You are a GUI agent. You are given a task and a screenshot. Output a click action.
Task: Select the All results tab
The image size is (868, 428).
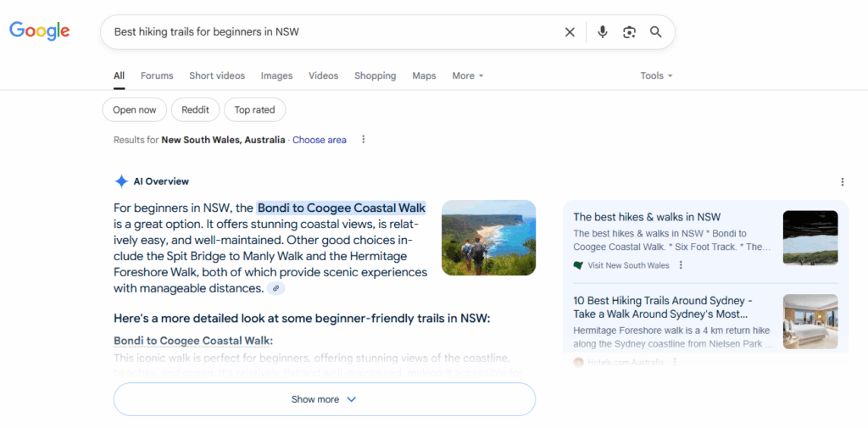click(119, 76)
